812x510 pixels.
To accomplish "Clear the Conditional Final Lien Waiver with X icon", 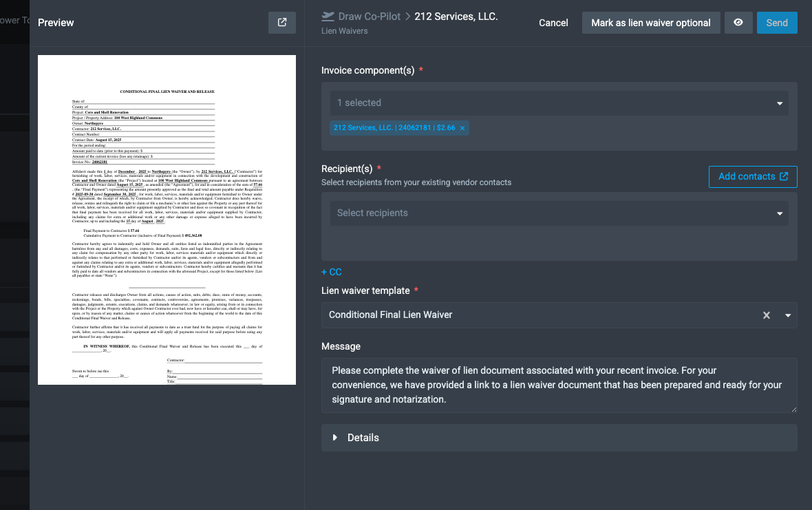I will 766,314.
